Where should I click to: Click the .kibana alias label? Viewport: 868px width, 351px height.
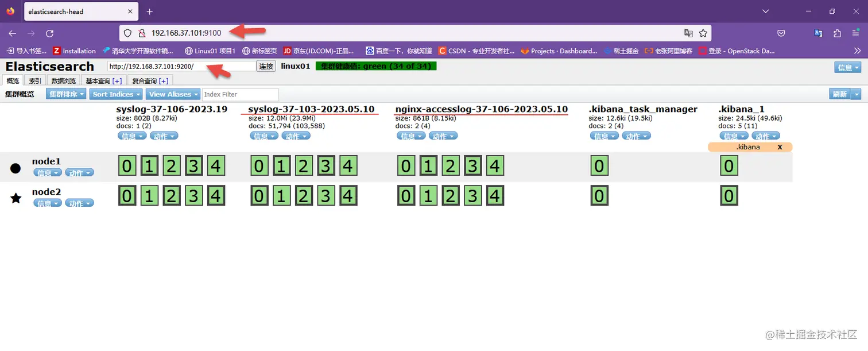pos(748,147)
